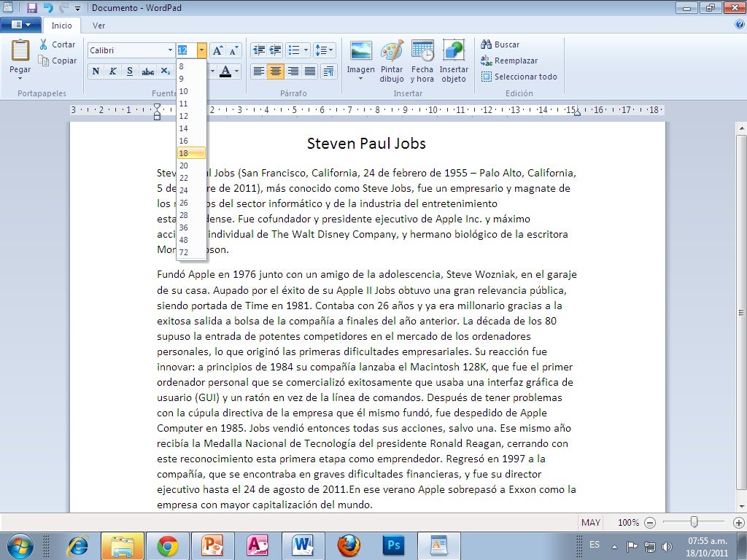Choose font size 36 from list
The image size is (747, 560).
point(192,227)
